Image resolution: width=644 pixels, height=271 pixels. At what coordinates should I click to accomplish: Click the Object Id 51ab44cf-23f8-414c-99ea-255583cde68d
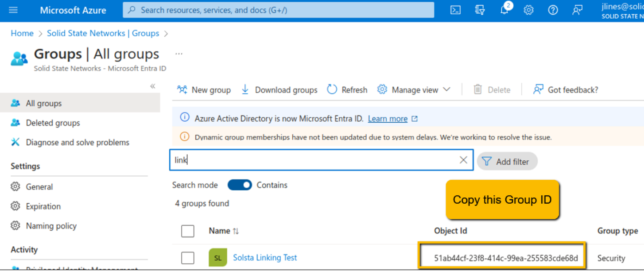(506, 258)
